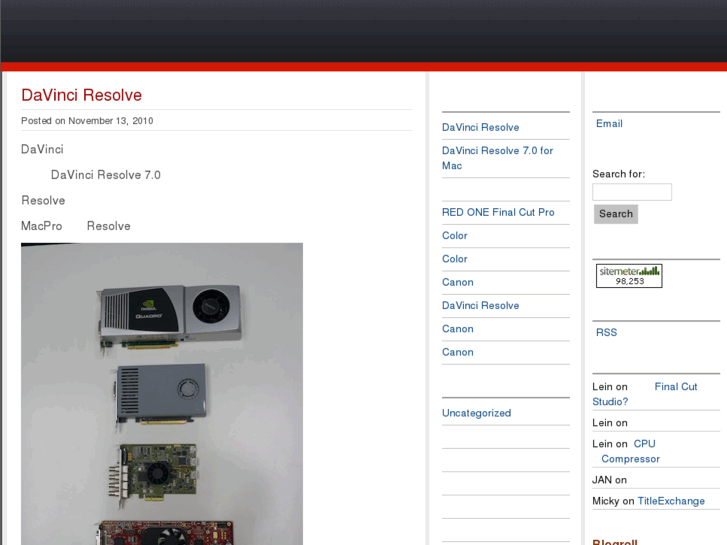Open the 'DaVinci Resolve 7.0 for Mac' link

point(497,158)
